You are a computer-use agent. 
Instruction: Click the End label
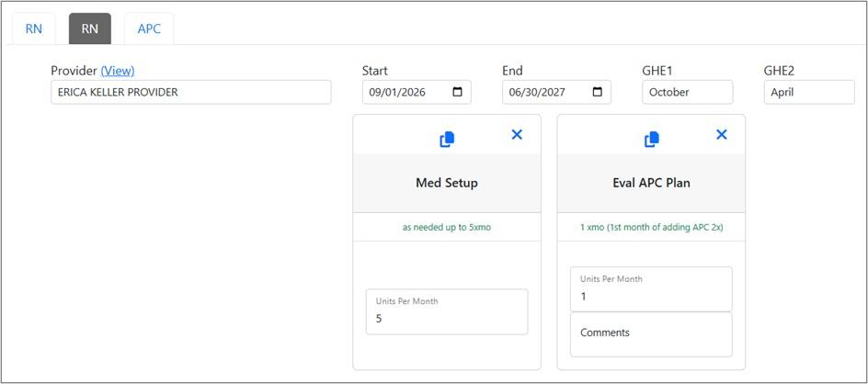pos(512,71)
